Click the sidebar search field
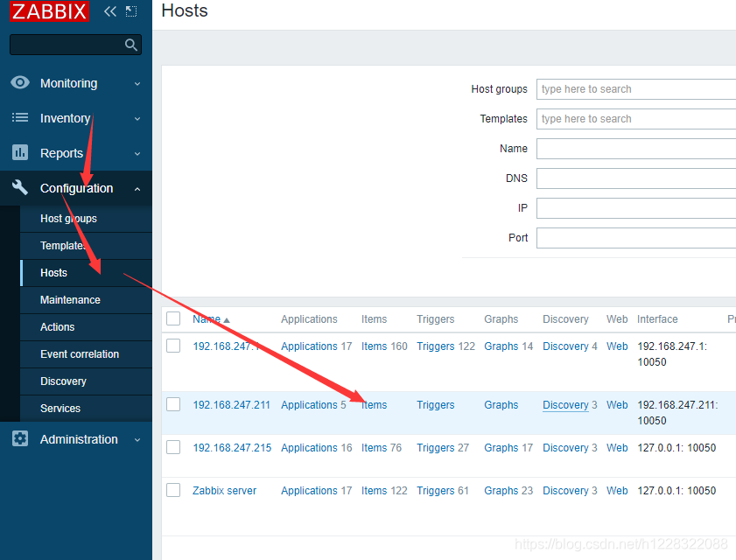Screen dimensions: 736x560 [75, 45]
